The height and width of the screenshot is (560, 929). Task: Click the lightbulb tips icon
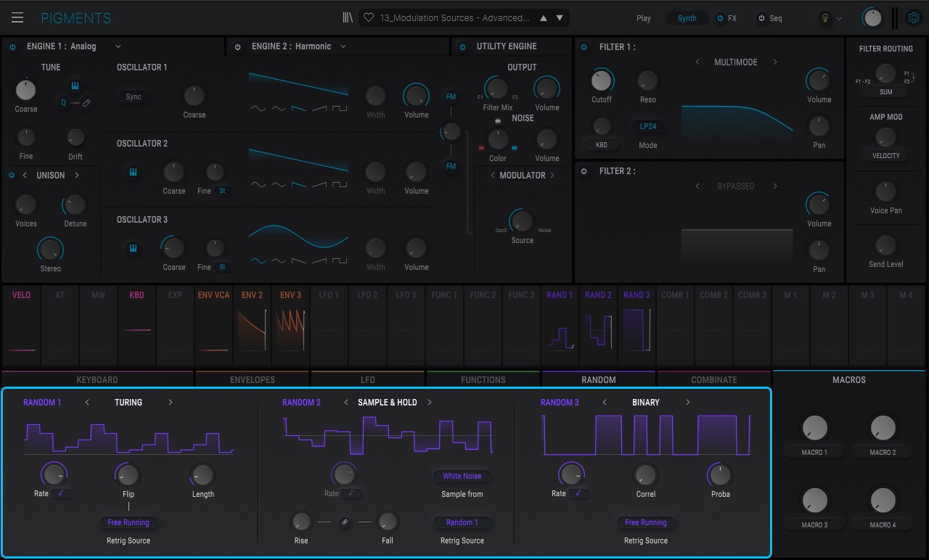coord(824,18)
